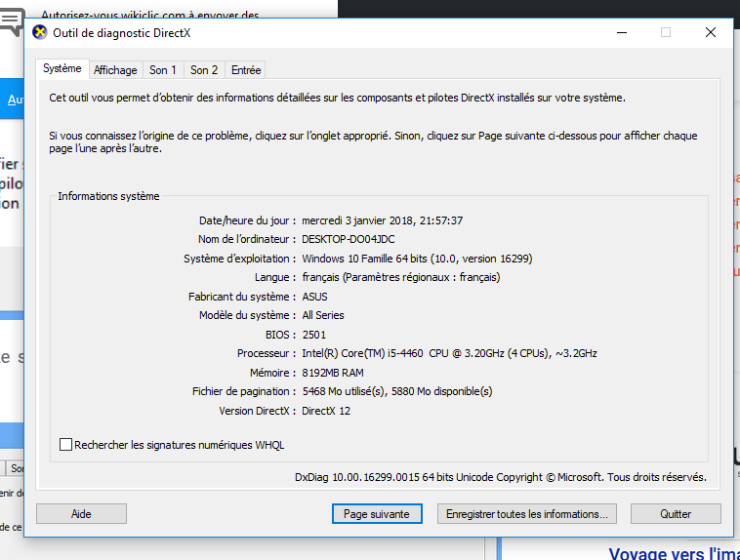Minimize the DirectX diagnostic window
740x560 pixels.
pos(622,32)
